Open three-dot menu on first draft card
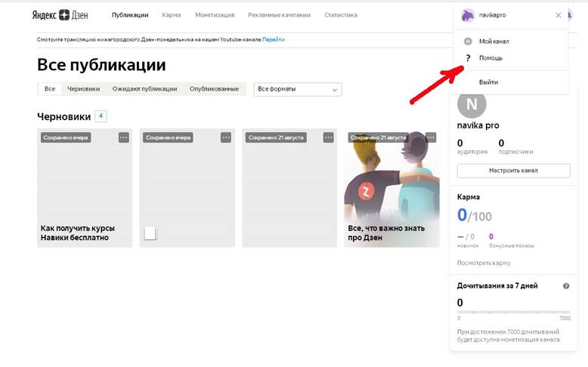 (124, 137)
